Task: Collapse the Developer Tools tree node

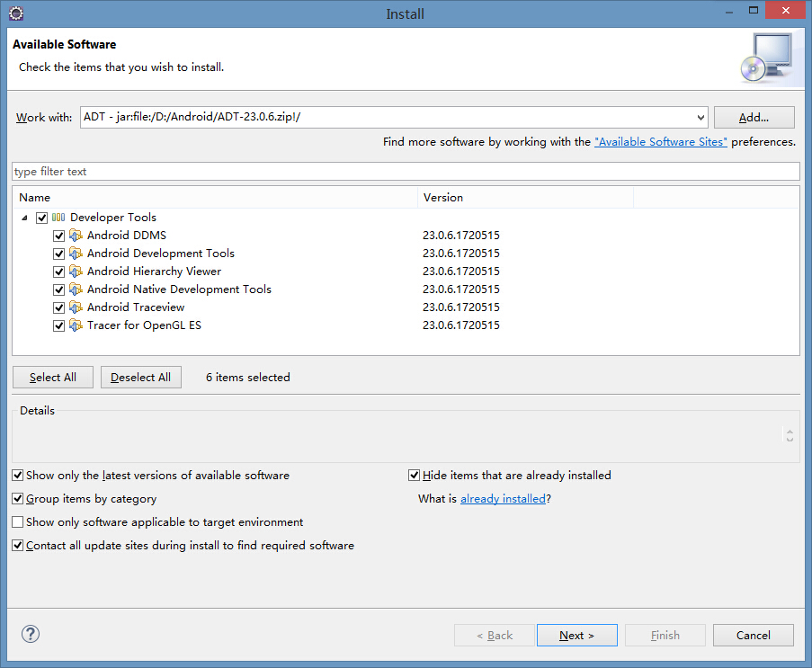Action: pyautogui.click(x=24, y=218)
